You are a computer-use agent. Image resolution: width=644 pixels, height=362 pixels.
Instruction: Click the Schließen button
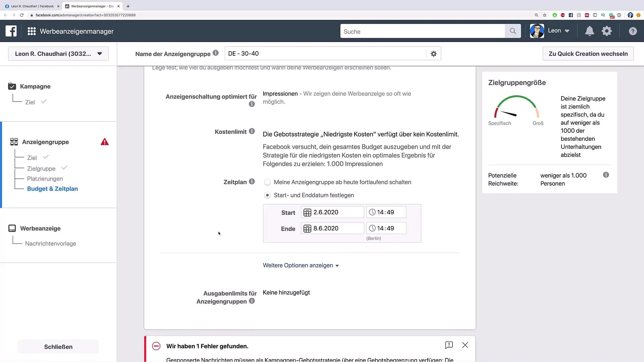pyautogui.click(x=58, y=347)
